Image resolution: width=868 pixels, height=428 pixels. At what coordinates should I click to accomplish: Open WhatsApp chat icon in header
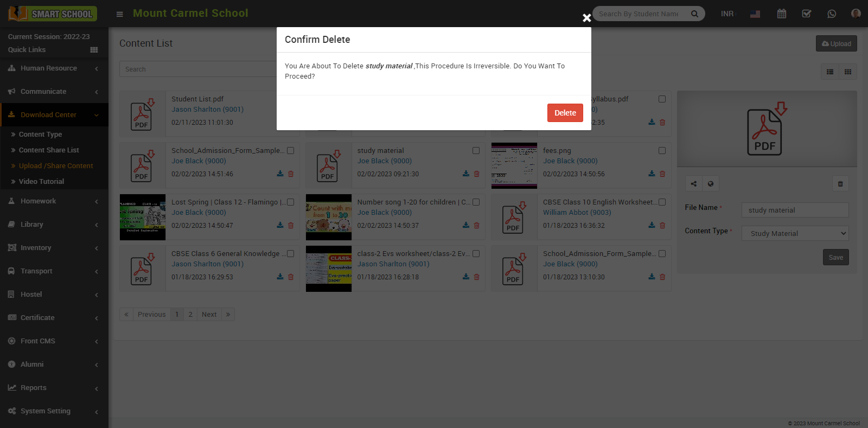832,14
